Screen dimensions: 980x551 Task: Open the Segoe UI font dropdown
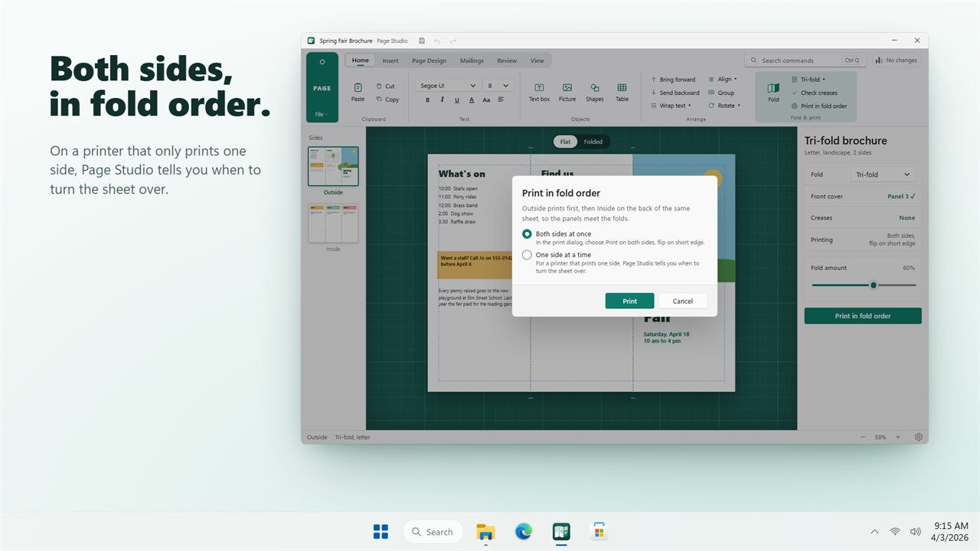[449, 86]
